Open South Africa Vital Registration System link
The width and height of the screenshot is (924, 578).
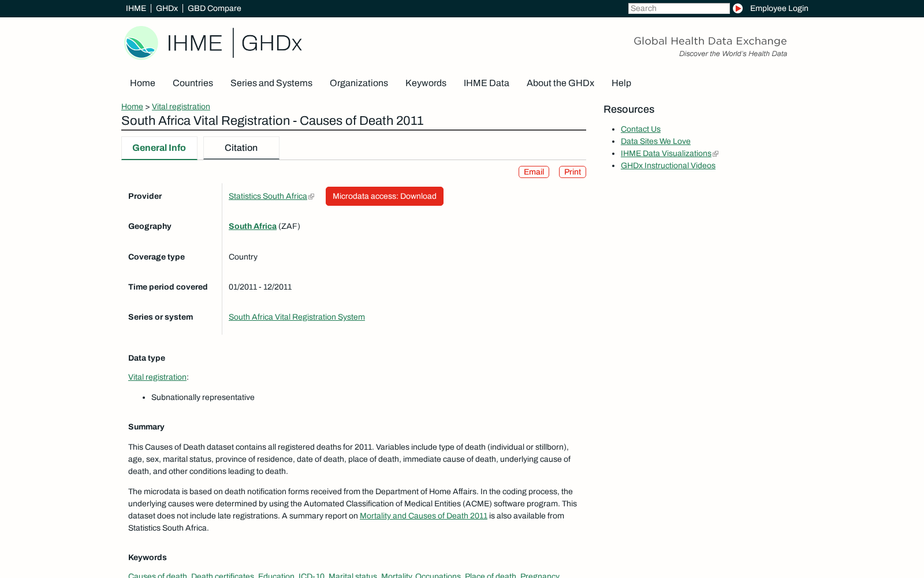pos(297,317)
